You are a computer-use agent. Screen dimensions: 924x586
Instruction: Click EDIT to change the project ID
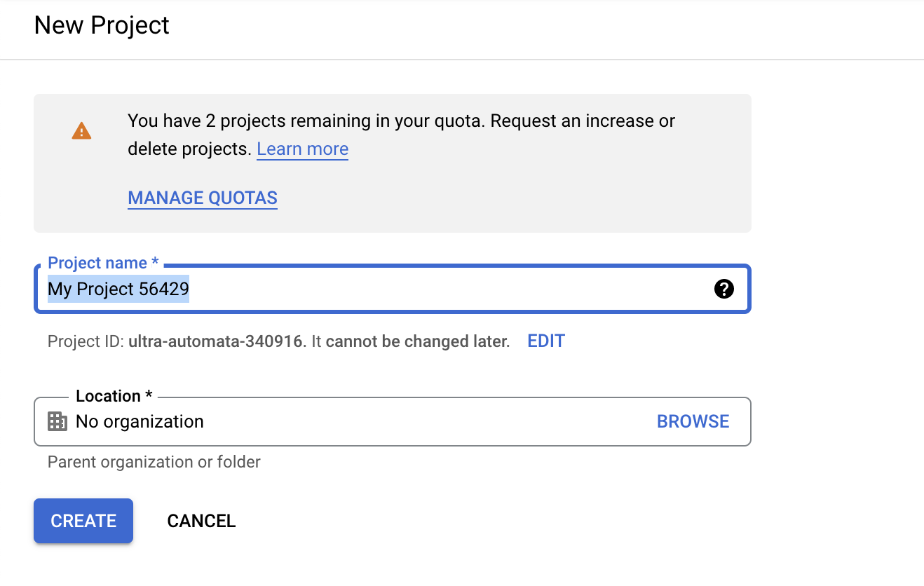(546, 341)
